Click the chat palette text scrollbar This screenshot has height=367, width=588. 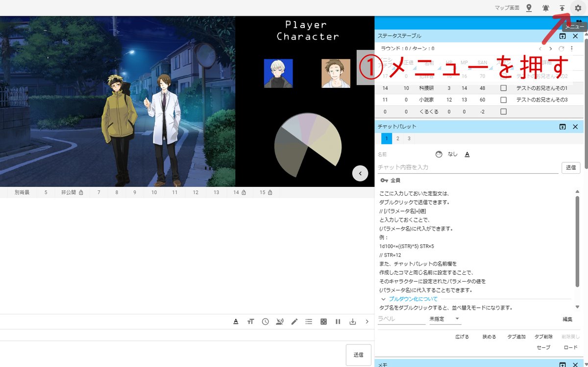(x=577, y=241)
